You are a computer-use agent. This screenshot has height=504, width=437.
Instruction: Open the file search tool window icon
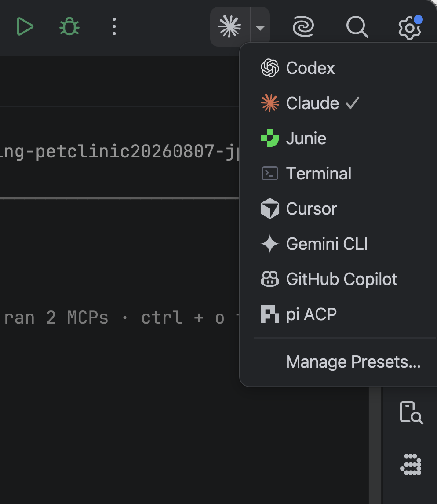coord(412,413)
